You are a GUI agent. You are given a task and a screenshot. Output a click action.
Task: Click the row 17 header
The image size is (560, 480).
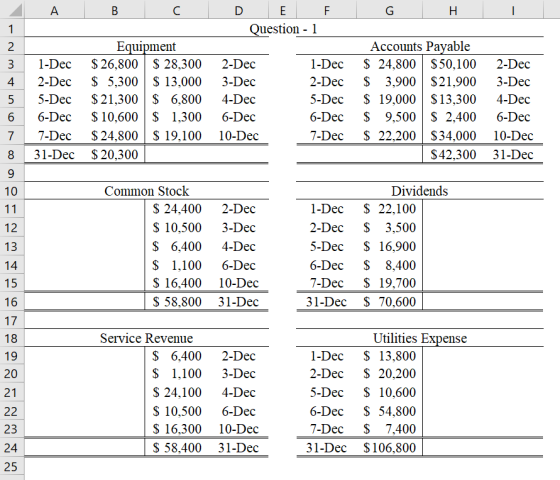tap(11, 320)
